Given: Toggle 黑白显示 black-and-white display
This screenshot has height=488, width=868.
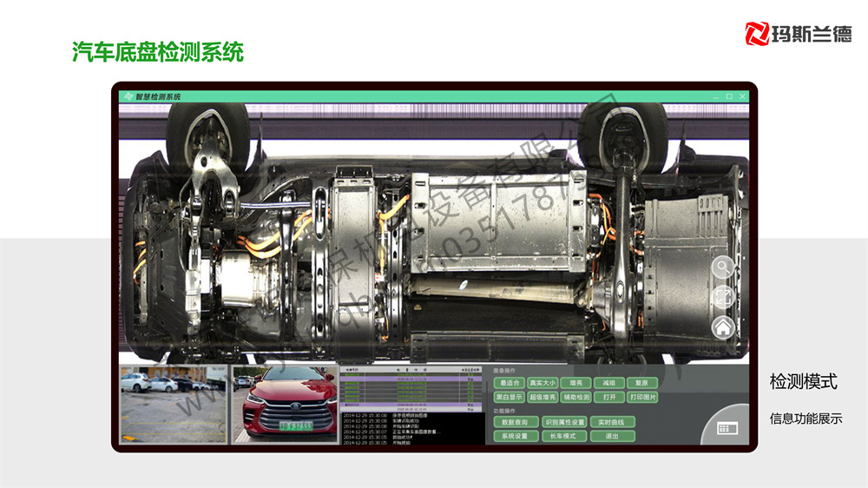Looking at the screenshot, I should pyautogui.click(x=509, y=397).
